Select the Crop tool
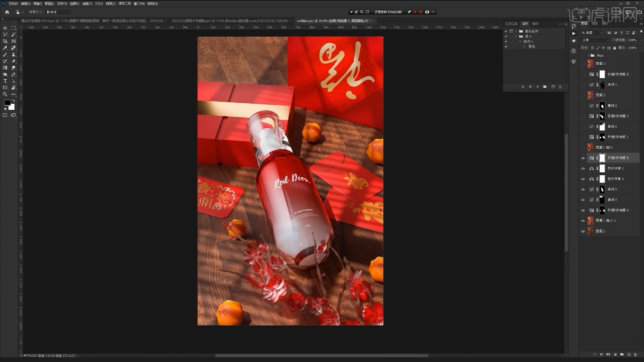The height and width of the screenshot is (362, 644). (x=5, y=41)
